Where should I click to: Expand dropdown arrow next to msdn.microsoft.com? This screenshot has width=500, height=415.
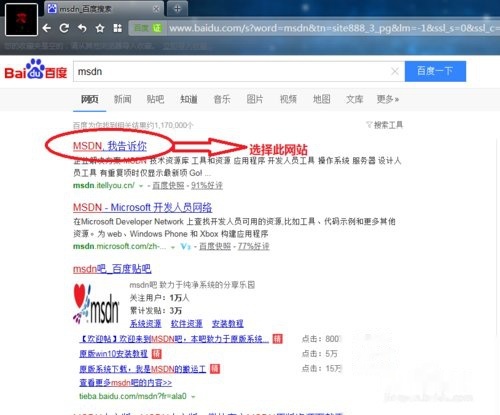point(173,247)
